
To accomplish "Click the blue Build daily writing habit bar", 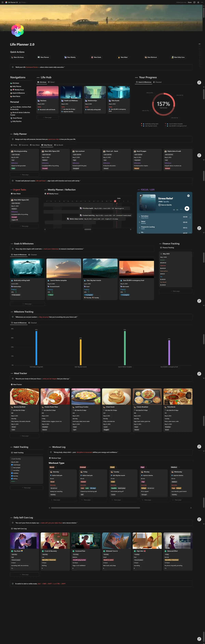I will point(36,348).
